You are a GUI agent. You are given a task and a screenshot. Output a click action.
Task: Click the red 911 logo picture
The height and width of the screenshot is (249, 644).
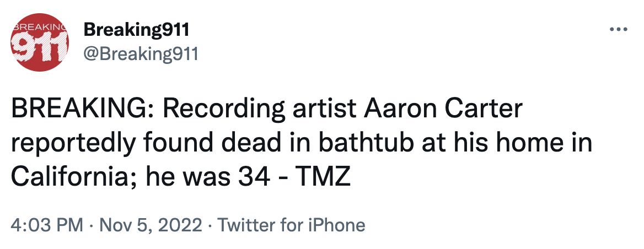pyautogui.click(x=40, y=42)
